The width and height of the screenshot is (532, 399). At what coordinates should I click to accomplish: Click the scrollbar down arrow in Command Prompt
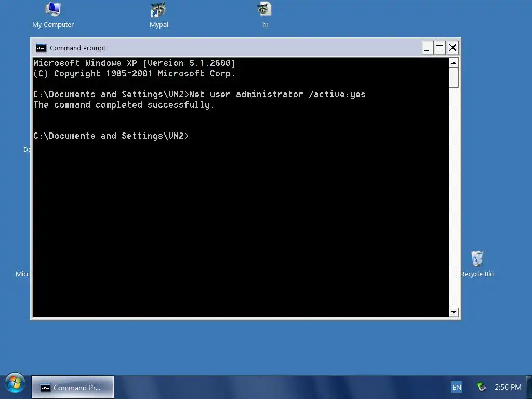coord(454,312)
